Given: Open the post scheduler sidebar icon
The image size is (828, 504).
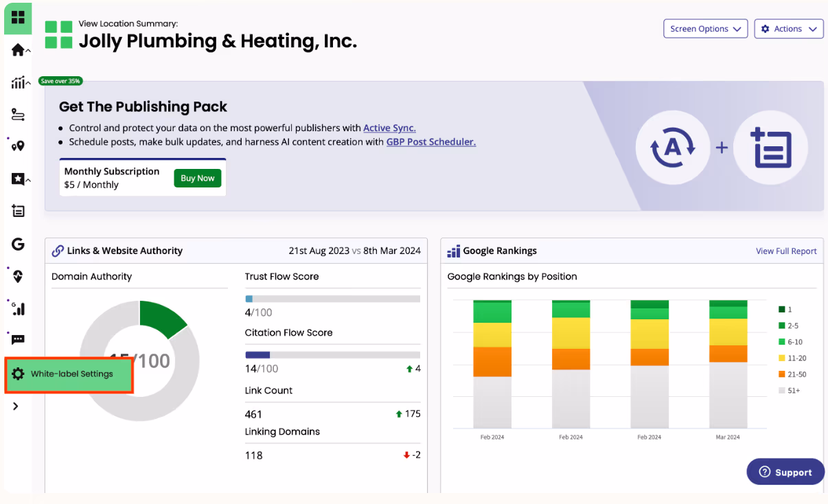Looking at the screenshot, I should [18, 211].
